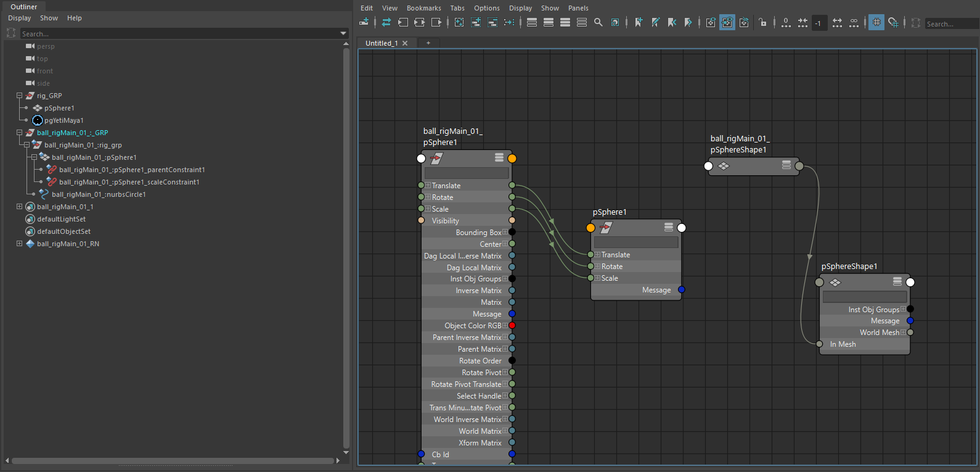Expand Bounding Box attribute on ball_rigMain node
Viewport: 980px width, 472px height.
[x=505, y=232]
